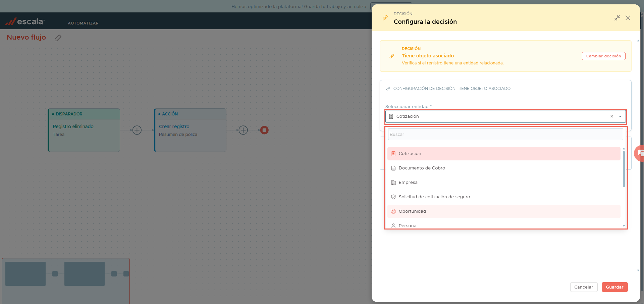Edit flow name with pencil icon

pyautogui.click(x=58, y=38)
